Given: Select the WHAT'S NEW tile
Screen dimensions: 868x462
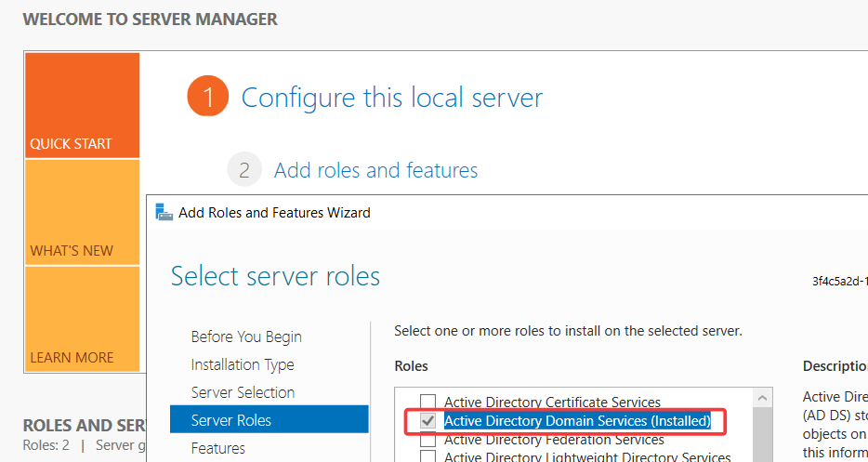Looking at the screenshot, I should [x=82, y=212].
